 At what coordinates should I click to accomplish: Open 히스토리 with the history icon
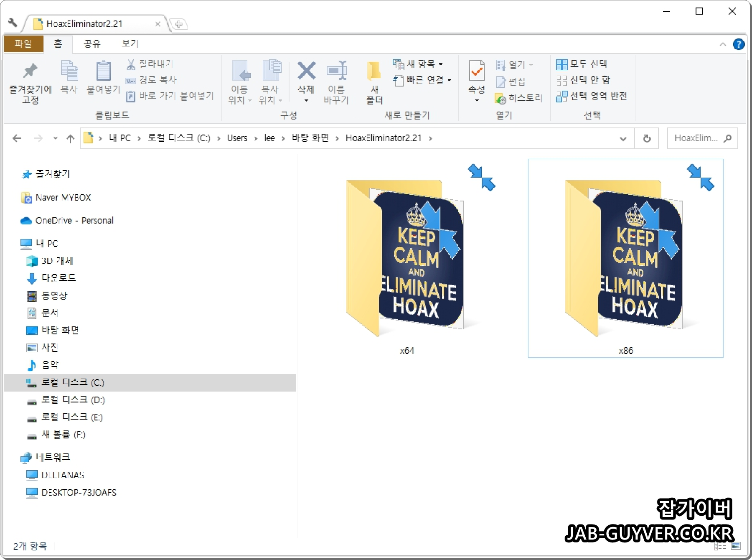(500, 98)
